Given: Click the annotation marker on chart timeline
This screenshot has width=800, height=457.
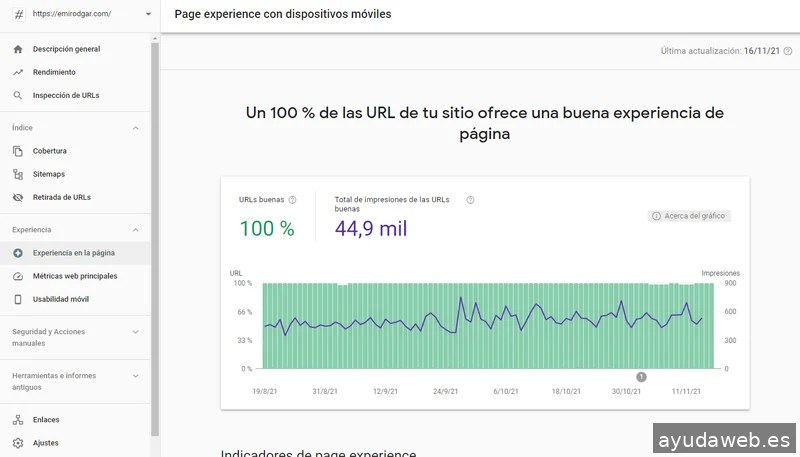Looking at the screenshot, I should click(641, 377).
